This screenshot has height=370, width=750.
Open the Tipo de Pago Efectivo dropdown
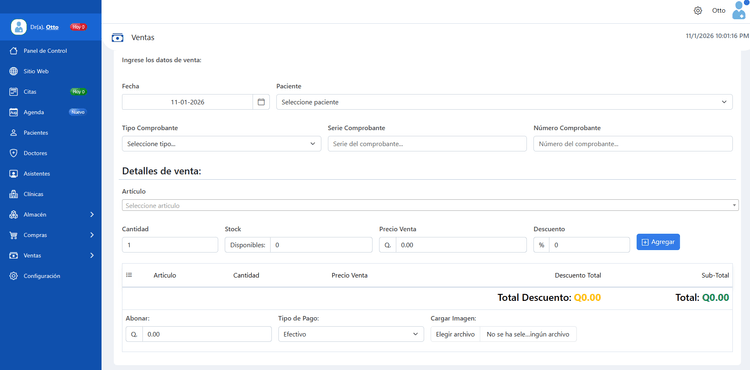[x=351, y=334]
